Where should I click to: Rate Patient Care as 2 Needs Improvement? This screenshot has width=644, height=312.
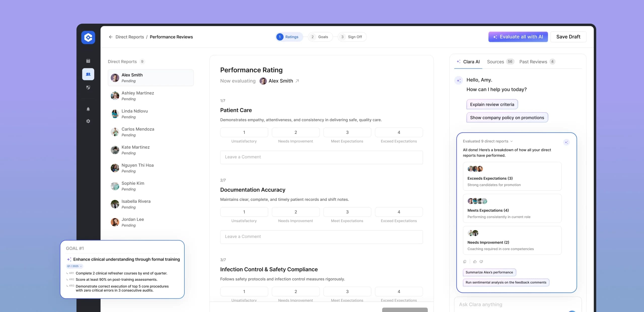[x=296, y=132]
